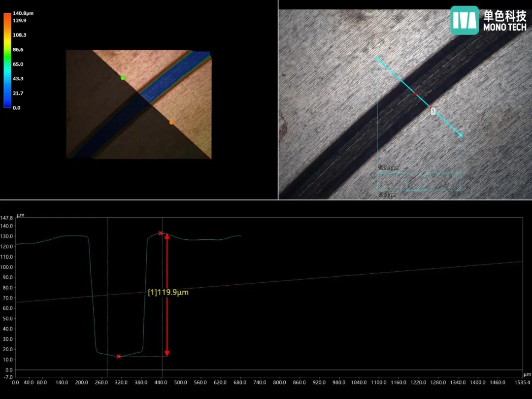This screenshot has width=532, height=399.
Task: Click the -7.0 minimum value on the Y-axis
Action: pos(8,377)
